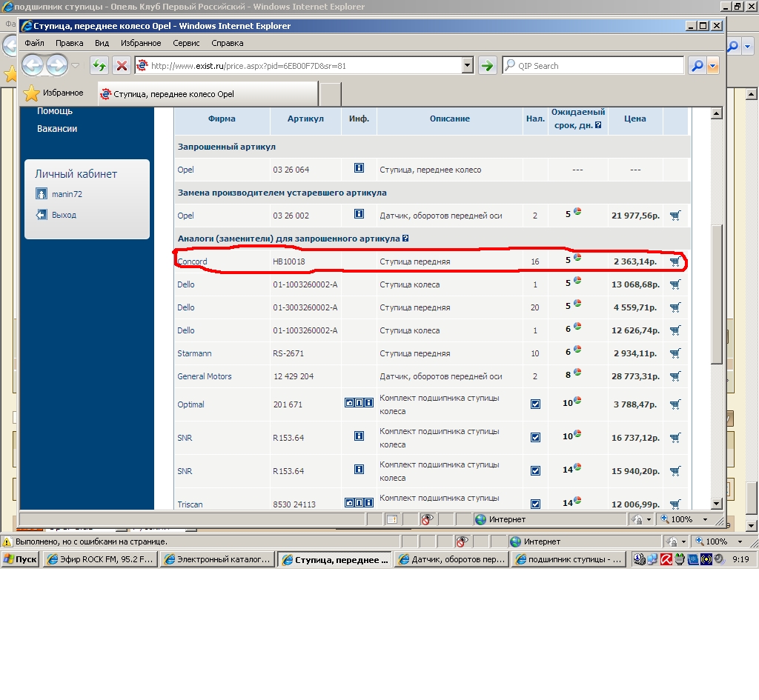
Task: Add SNR 15 940,20р. item to cart
Action: tap(675, 471)
